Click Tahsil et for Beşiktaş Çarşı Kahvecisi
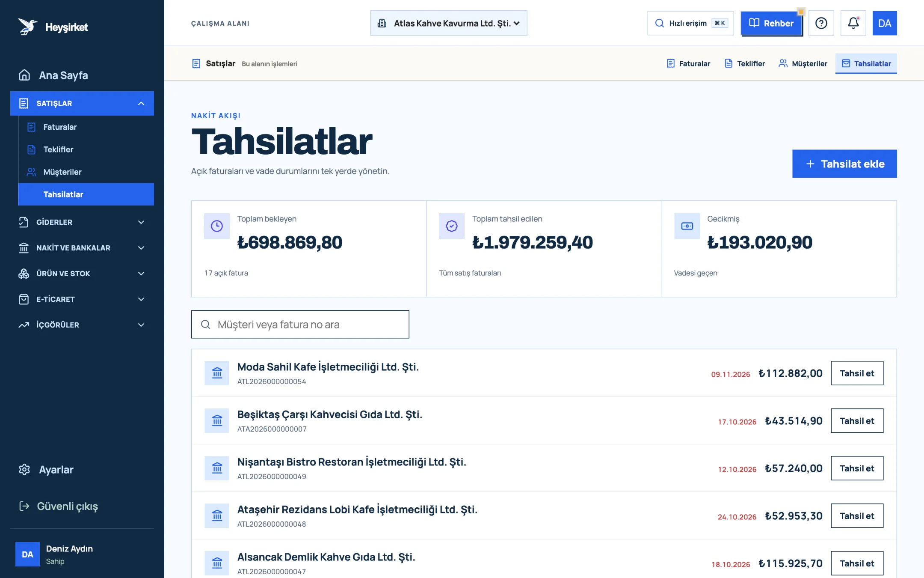This screenshot has height=578, width=924. [857, 421]
